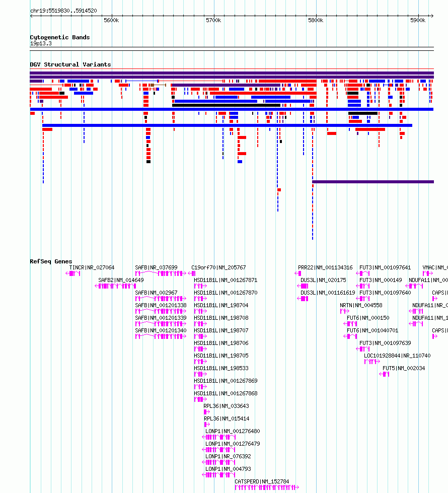The height and width of the screenshot is (493, 448).
Task: Select the LONP1|NM_001276480 label
Action: [x=233, y=431]
